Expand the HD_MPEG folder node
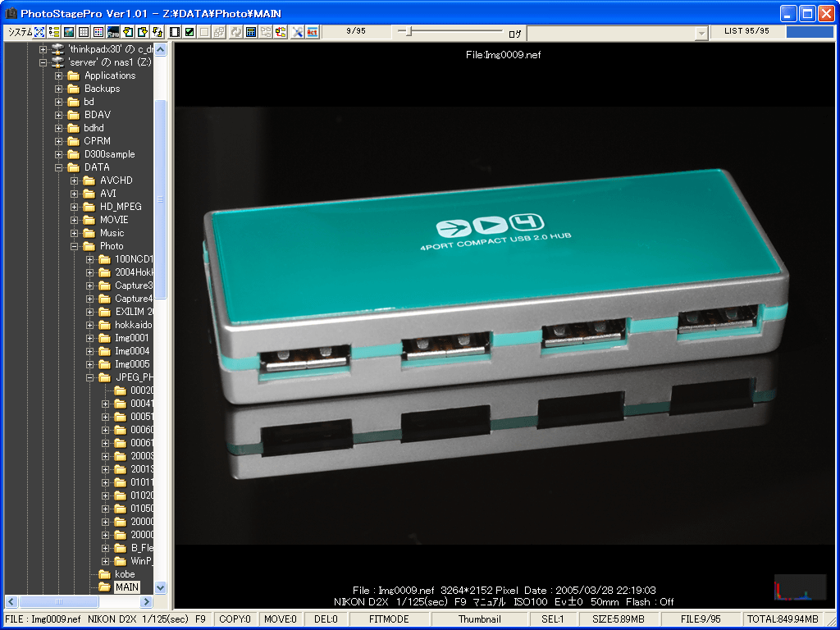840x630 pixels. 75,207
